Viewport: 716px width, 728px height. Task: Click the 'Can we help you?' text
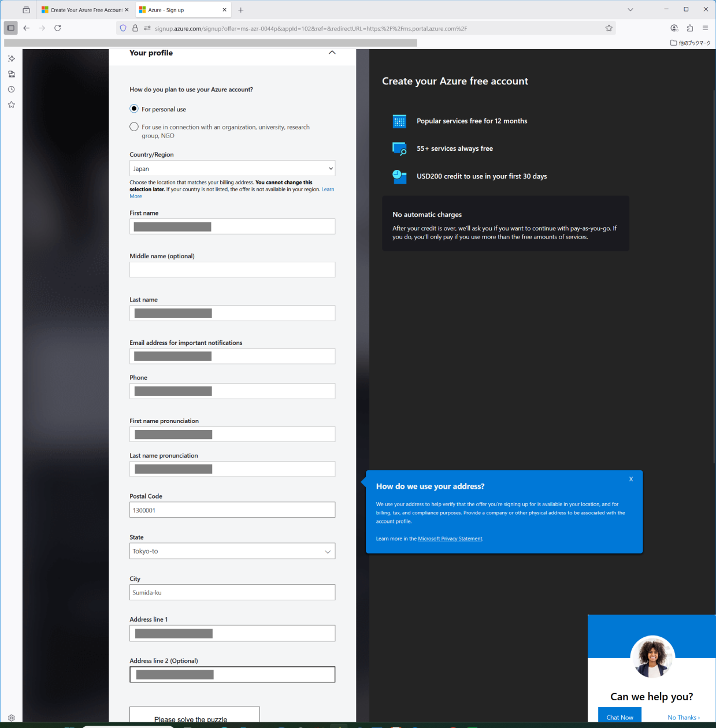coord(651,697)
